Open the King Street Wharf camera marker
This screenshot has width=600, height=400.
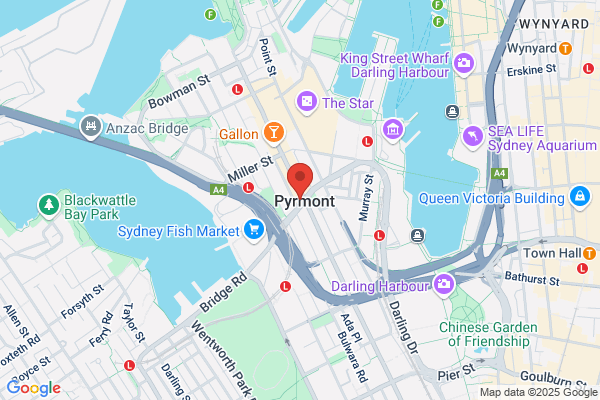(x=464, y=64)
